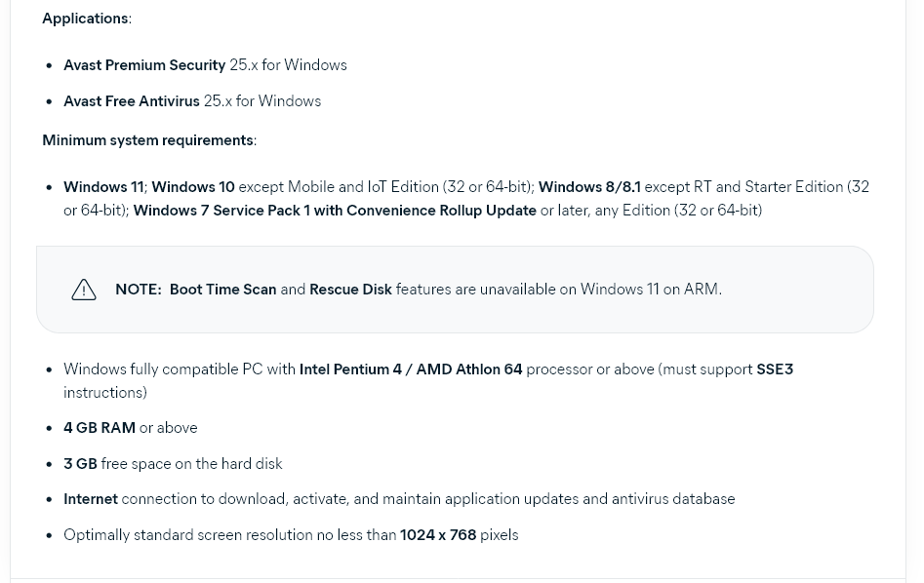Click the warning triangle icon in note

pos(84,290)
